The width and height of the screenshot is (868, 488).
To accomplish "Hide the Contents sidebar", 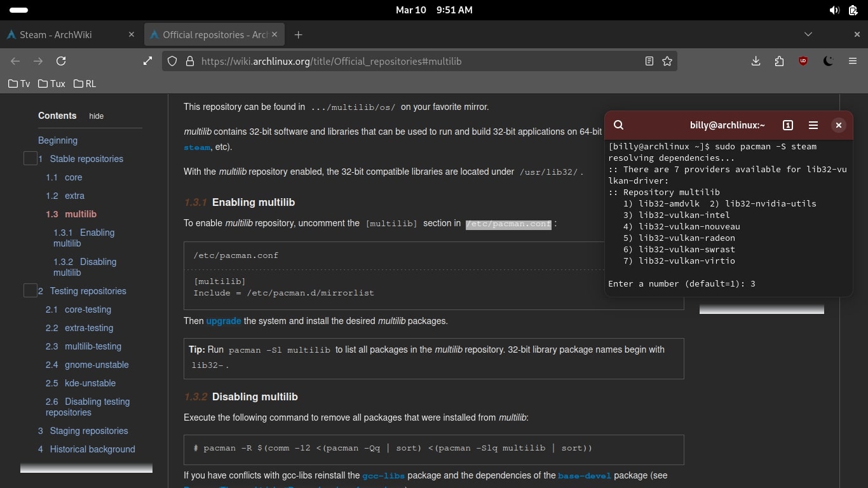I will click(96, 116).
